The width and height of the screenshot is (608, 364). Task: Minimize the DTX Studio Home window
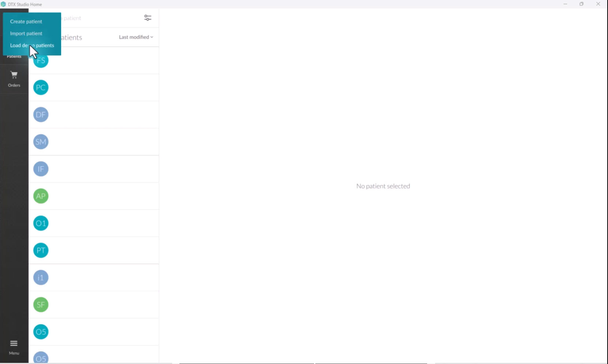click(x=565, y=4)
